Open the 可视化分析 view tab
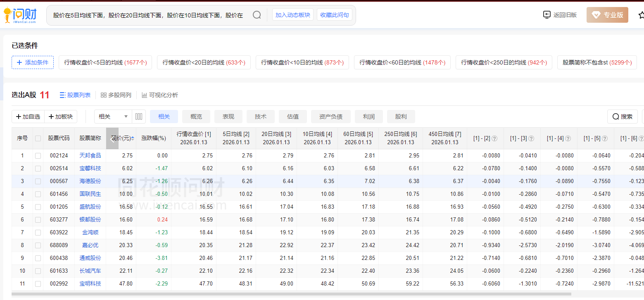This screenshot has width=644, height=300. [x=160, y=95]
